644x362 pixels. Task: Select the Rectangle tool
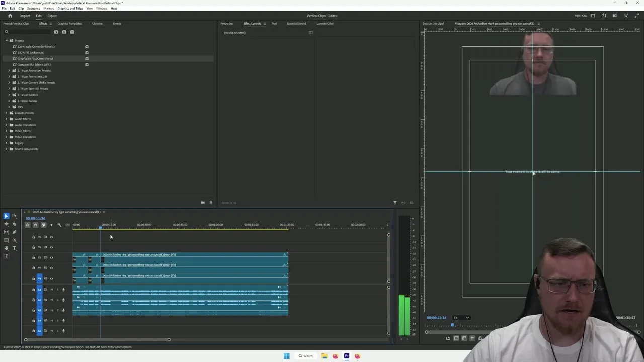6,240
